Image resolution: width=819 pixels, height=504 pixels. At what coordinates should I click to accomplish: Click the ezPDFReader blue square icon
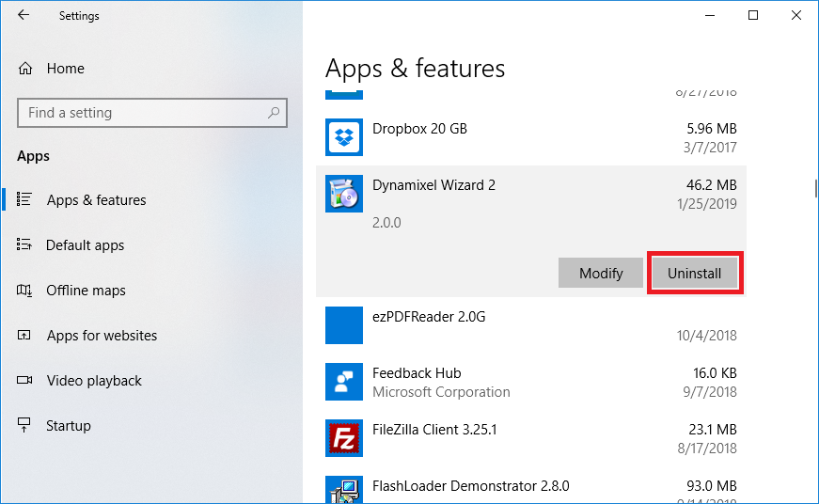[344, 325]
